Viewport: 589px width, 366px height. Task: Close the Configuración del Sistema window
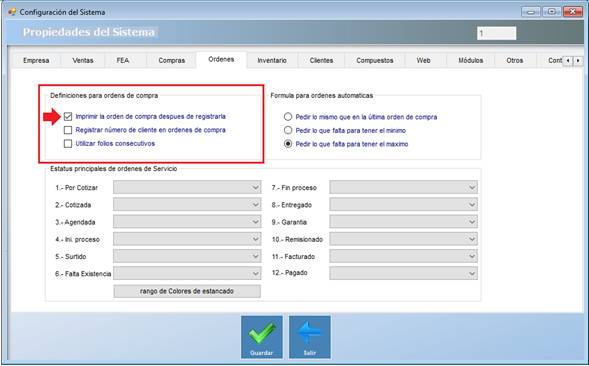[572, 12]
